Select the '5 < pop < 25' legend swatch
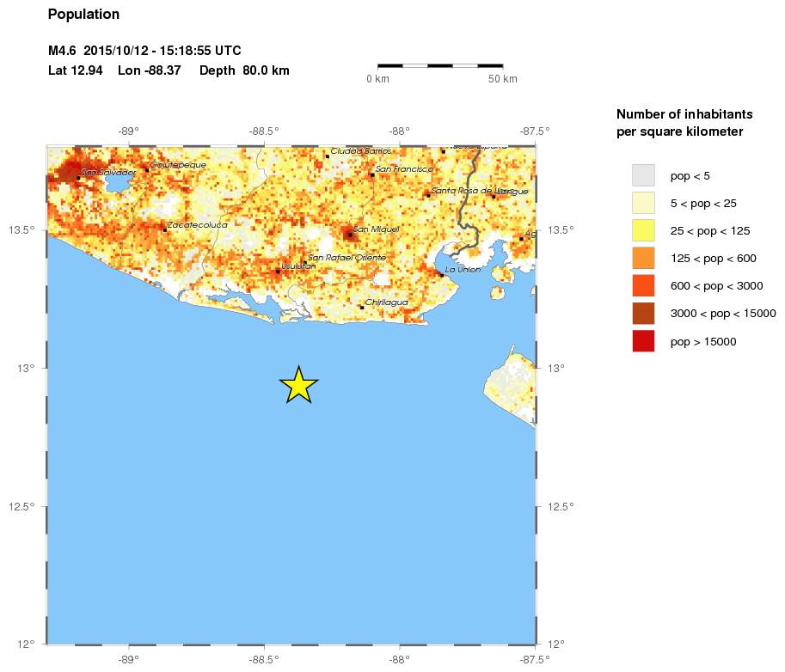The image size is (785, 672). [643, 203]
